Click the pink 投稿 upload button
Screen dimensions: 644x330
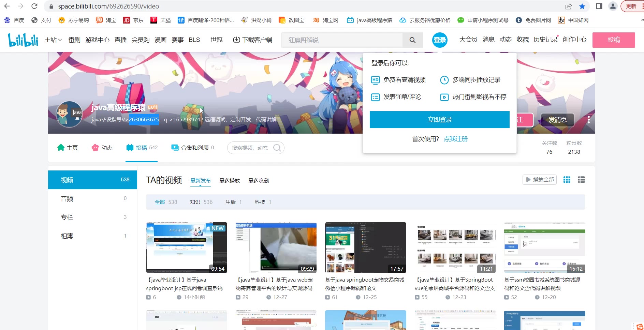[x=614, y=40]
